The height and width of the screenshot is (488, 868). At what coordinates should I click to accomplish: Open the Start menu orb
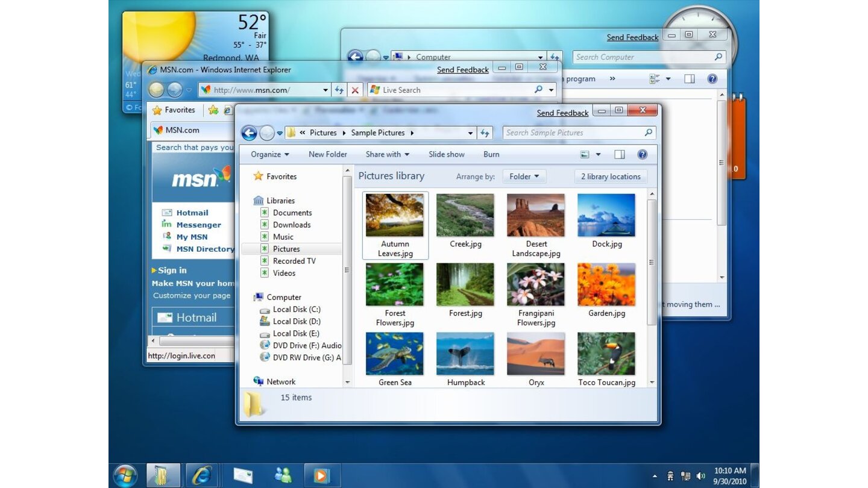[x=125, y=475]
